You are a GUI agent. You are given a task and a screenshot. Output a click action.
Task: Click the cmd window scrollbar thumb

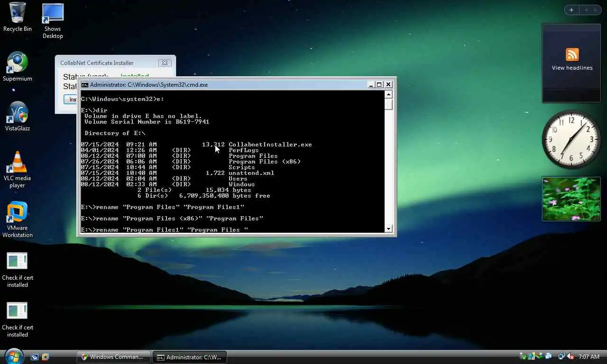click(389, 104)
